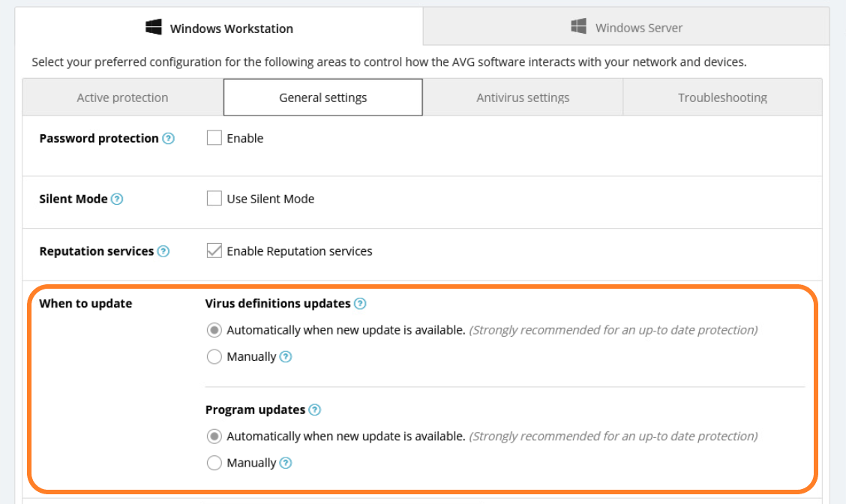The height and width of the screenshot is (504, 846).
Task: Switch to Windows Server tab
Action: (626, 26)
